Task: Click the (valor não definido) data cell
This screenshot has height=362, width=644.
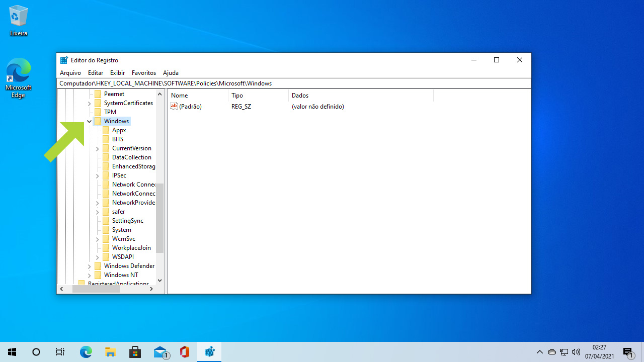Action: tap(318, 107)
